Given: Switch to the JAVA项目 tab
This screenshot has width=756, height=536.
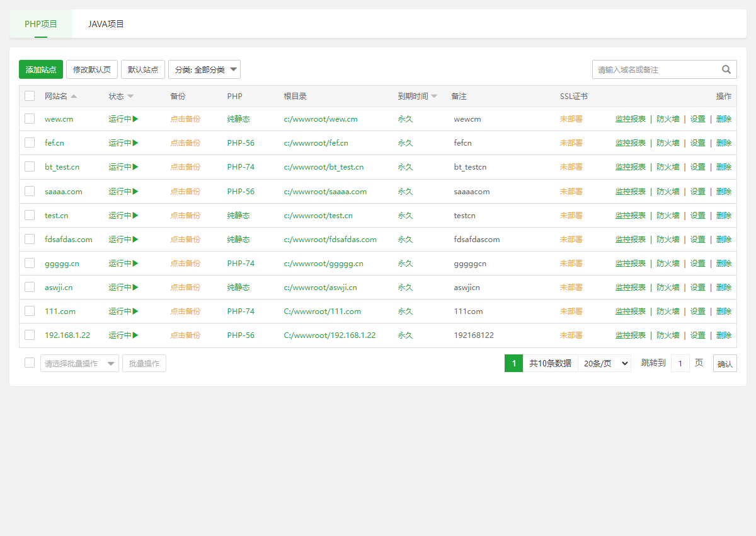Looking at the screenshot, I should (106, 24).
